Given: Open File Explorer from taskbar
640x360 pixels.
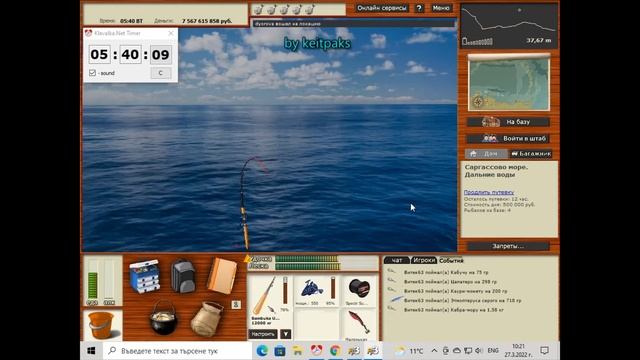Looking at the screenshot, I should pos(298,351).
